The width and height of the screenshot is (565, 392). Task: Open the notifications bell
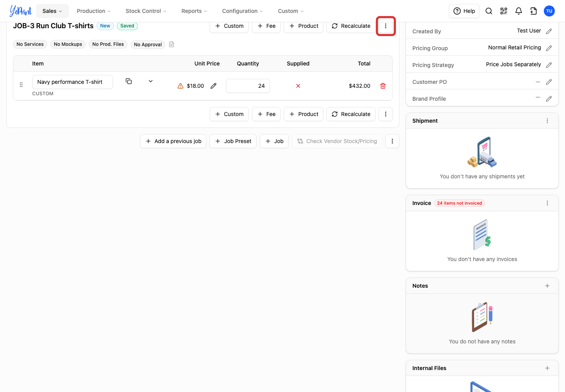point(519,11)
